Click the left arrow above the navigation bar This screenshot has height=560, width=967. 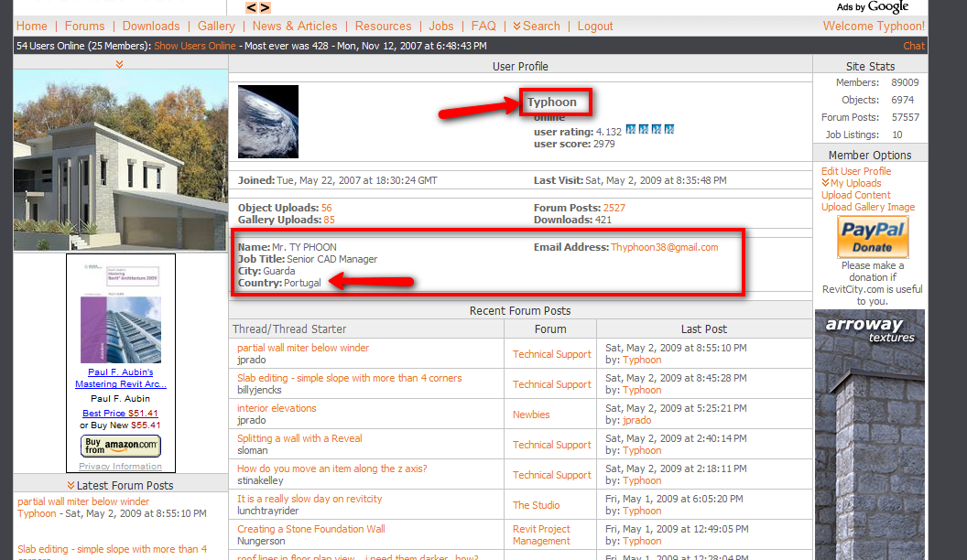(252, 7)
